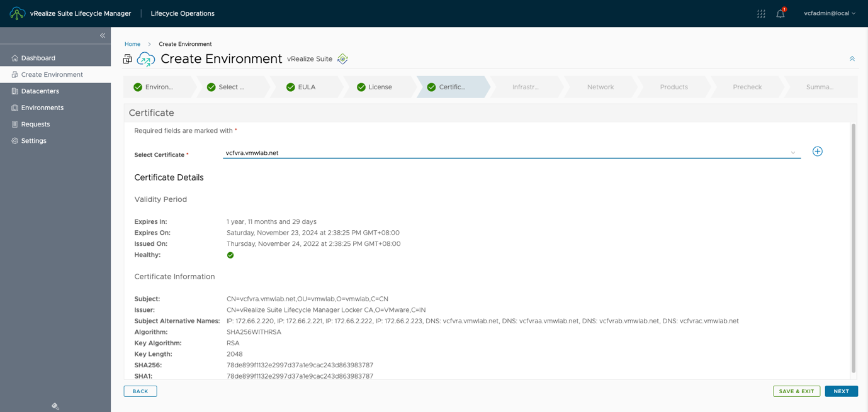
Task: Click the certificate panel vertical scrollbar
Action: (x=854, y=248)
